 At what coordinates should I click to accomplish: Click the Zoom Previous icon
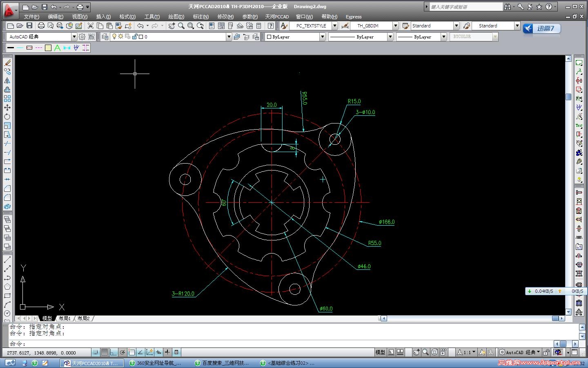point(200,26)
